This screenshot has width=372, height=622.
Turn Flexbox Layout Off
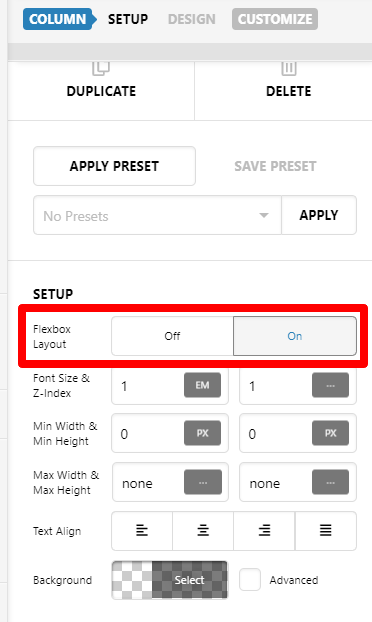[173, 336]
